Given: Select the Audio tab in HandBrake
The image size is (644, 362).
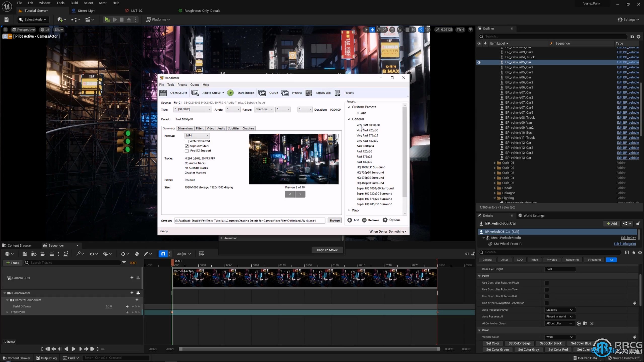Looking at the screenshot, I should coord(221,128).
